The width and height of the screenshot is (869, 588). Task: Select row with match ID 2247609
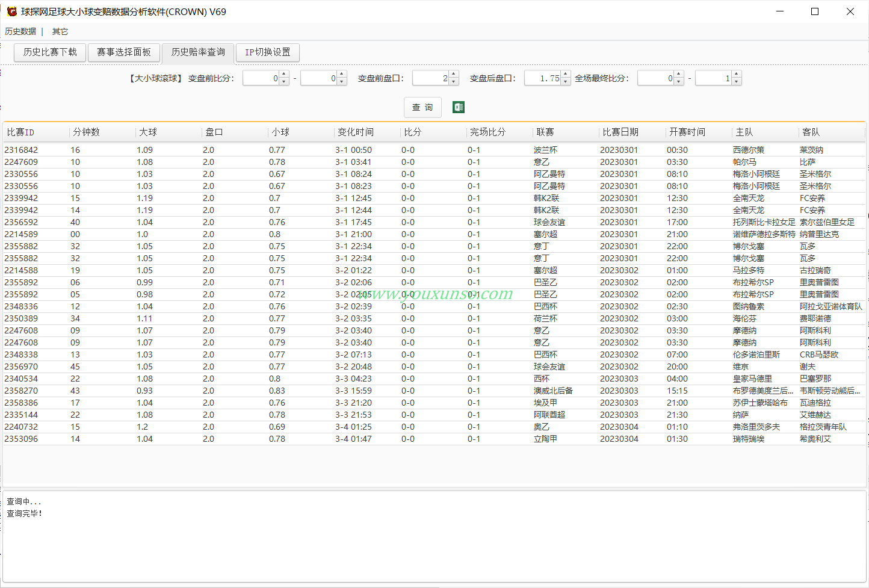434,162
